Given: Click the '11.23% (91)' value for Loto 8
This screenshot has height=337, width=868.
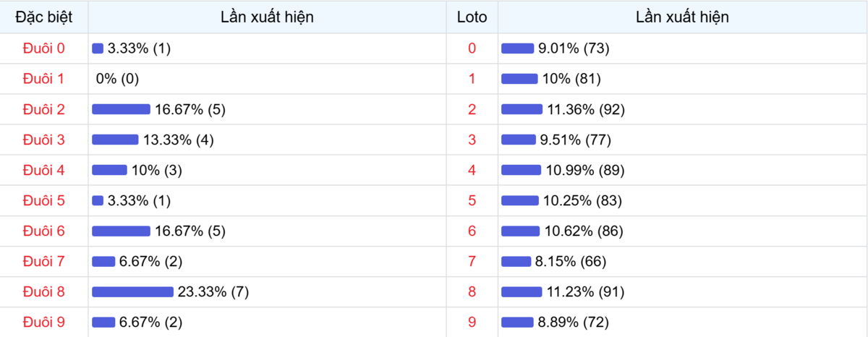Looking at the screenshot, I should [x=586, y=292].
